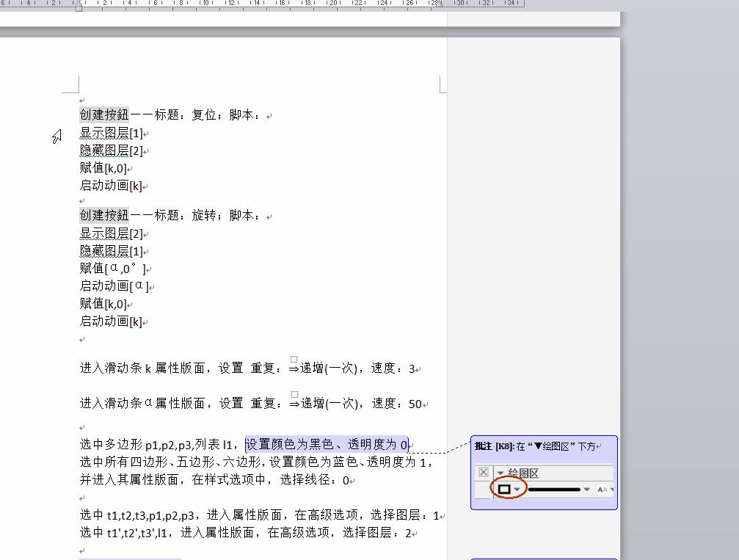Click the highlighted text 设置颜色为黑色、透明度为 0
The height and width of the screenshot is (560, 739).
pos(327,444)
